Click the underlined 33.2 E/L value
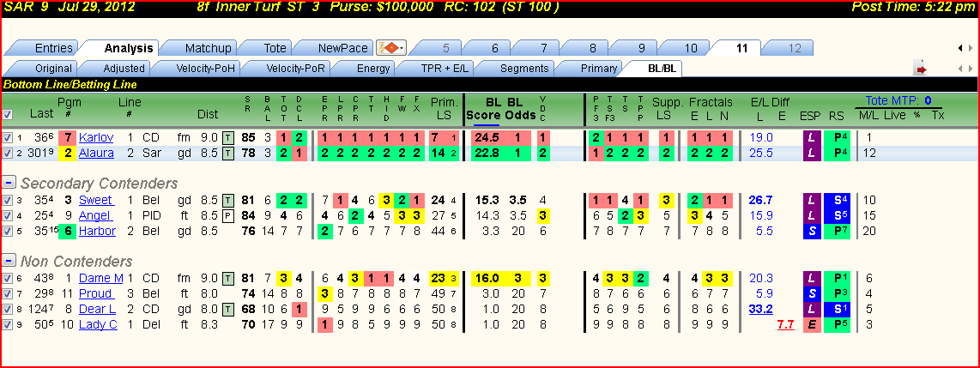 760,309
